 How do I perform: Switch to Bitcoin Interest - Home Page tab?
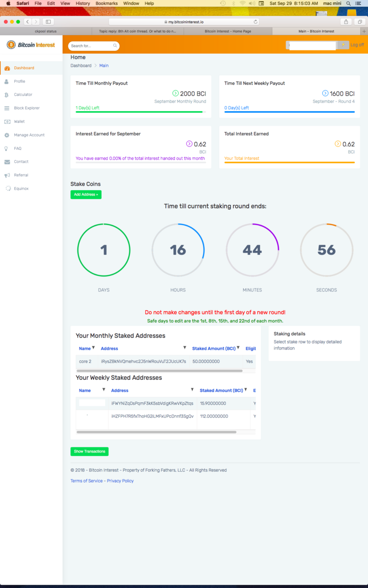tap(228, 31)
